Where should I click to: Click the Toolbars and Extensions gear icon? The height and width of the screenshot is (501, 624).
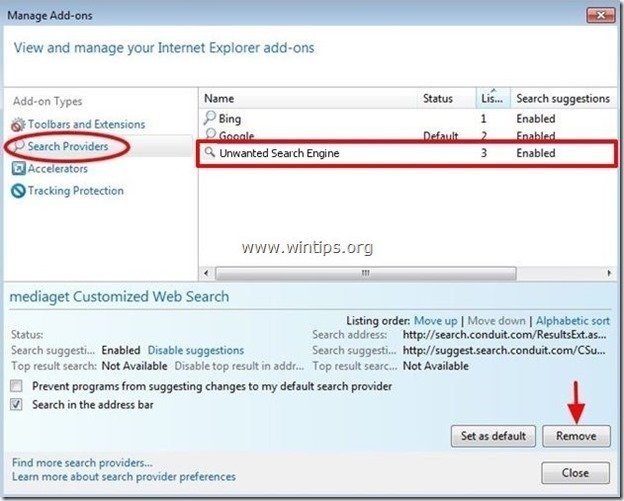pos(18,125)
